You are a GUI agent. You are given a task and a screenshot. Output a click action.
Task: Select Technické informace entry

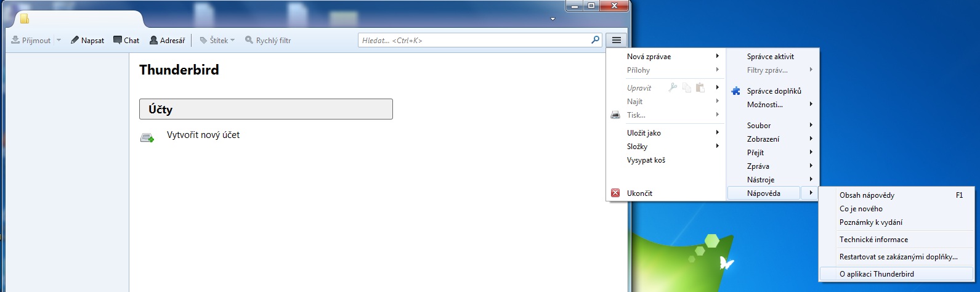896,239
